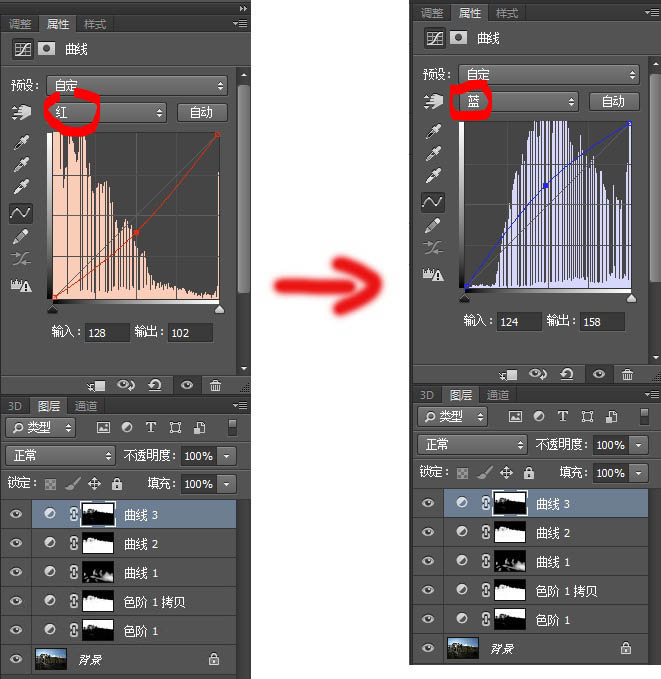Open 预设 preset dropdown in right panel
The image size is (661, 679).
coord(549,74)
